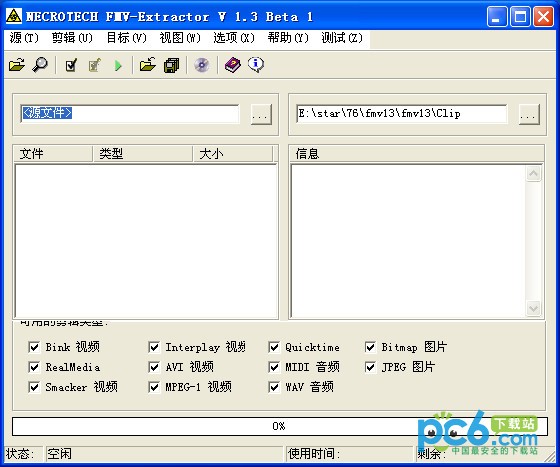Viewport: 560px width, 467px height.
Task: Toggle Quicktime checkbox
Action: [x=274, y=347]
